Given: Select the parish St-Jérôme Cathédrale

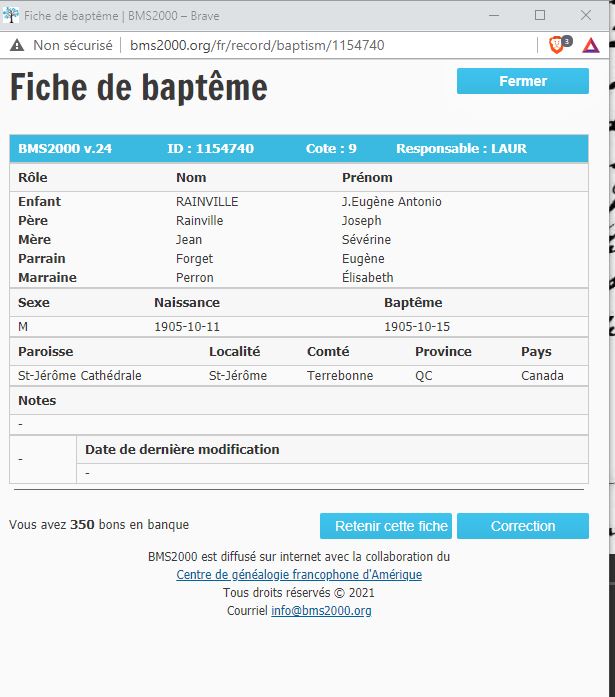Looking at the screenshot, I should tap(80, 376).
